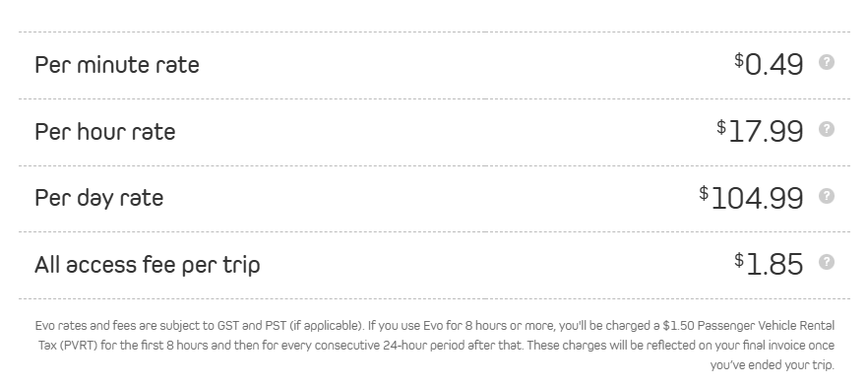Click the 'you've ended your trip.' line
The height and width of the screenshot is (385, 868).
coord(773,365)
